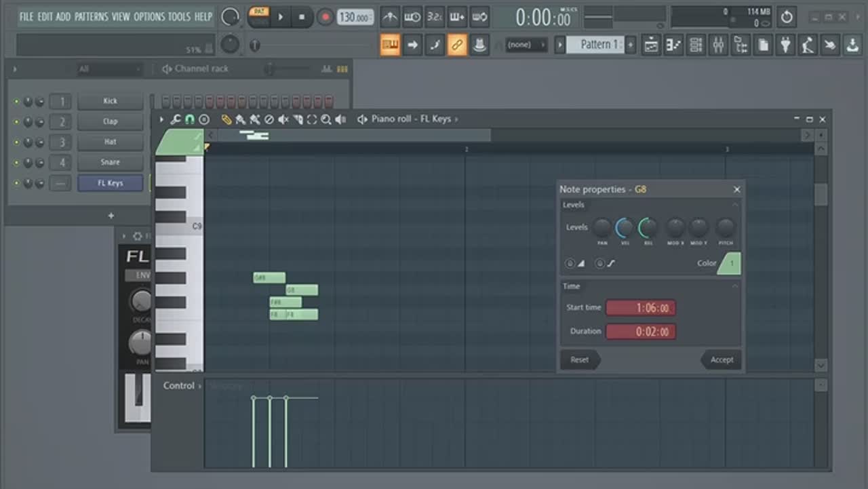Click the metronome icon in the toolbar
The image size is (868, 489).
pyautogui.click(x=389, y=17)
